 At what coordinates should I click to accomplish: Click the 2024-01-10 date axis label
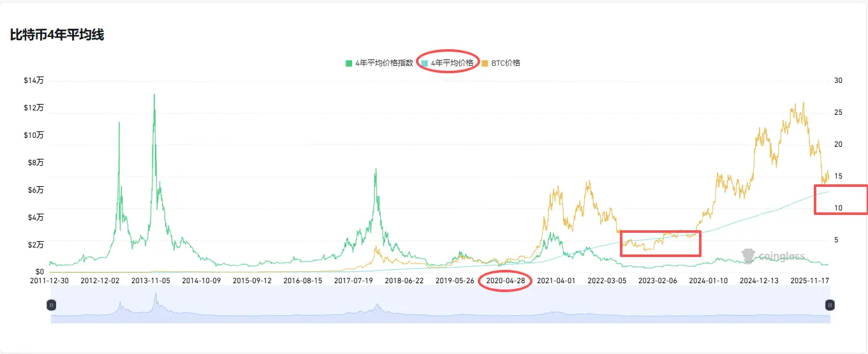click(x=709, y=280)
